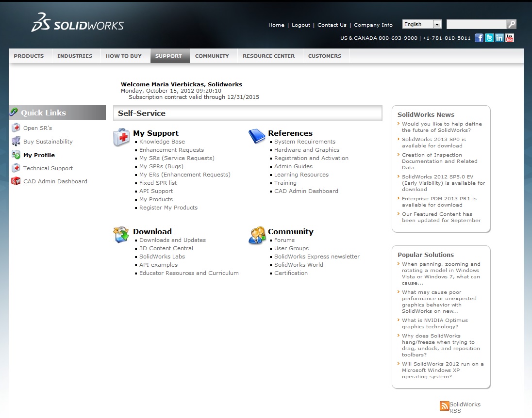Select the How To Buy tab

pos(124,56)
